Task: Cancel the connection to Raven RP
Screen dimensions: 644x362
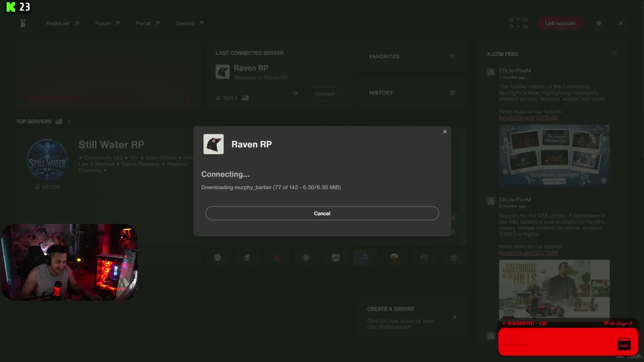Action: point(322,213)
